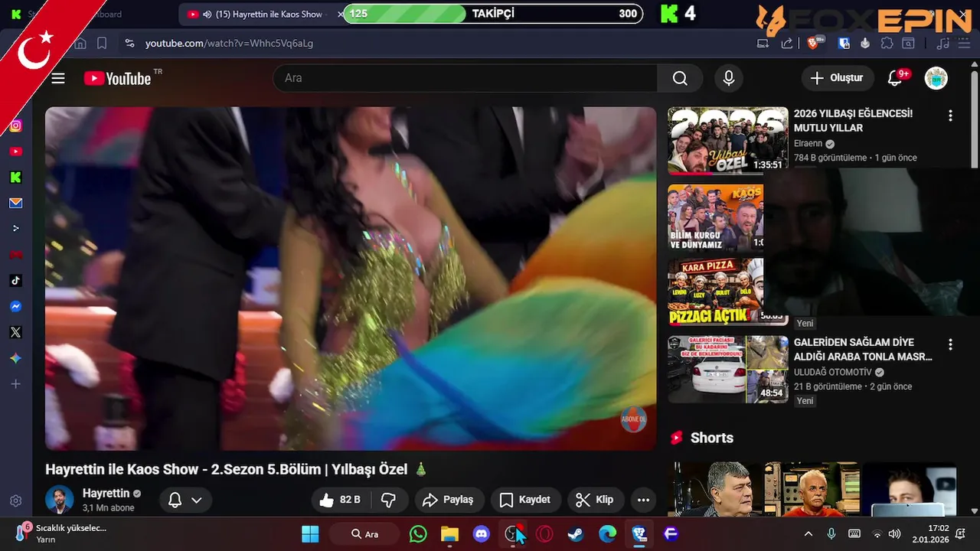Launch Steam from the taskbar
Screen dimensions: 980x551
(576, 533)
